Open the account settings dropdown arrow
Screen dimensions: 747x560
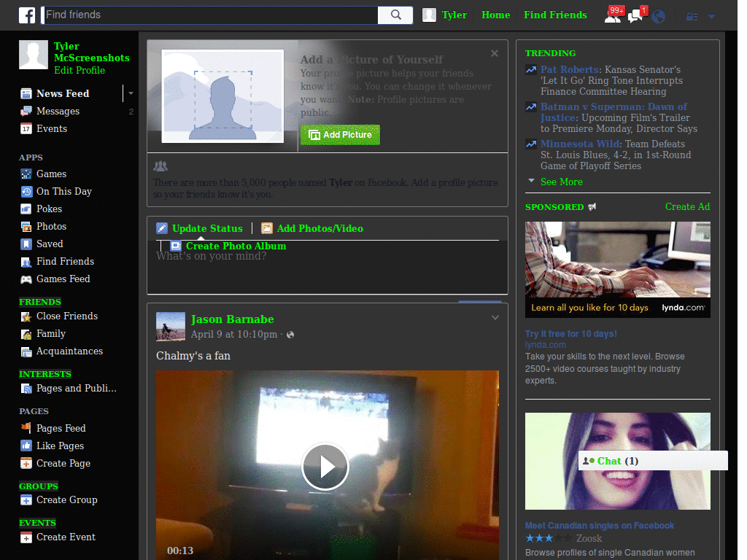(711, 15)
